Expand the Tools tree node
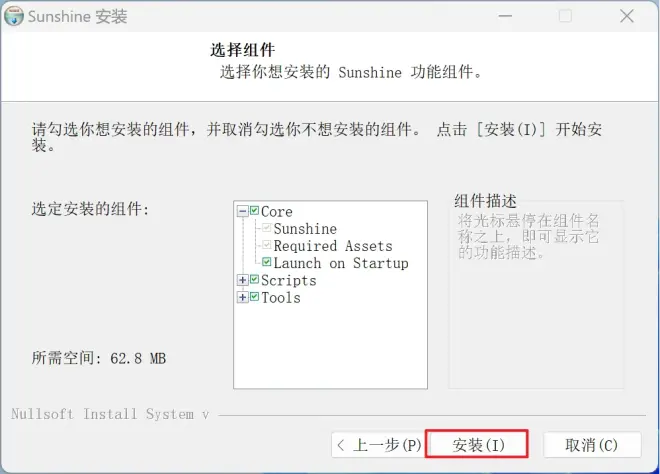The height and width of the screenshot is (474, 660). (242, 297)
